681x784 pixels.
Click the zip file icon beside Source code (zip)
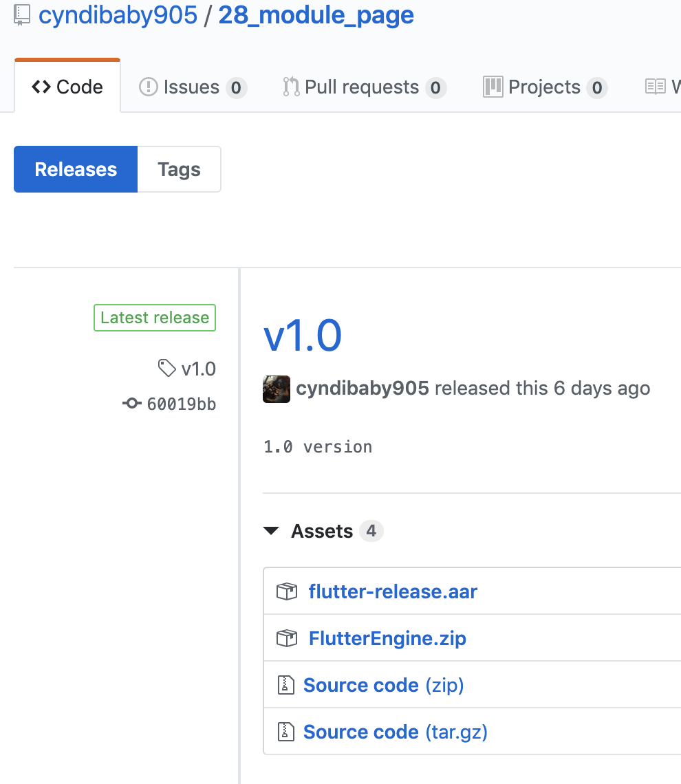tap(285, 685)
